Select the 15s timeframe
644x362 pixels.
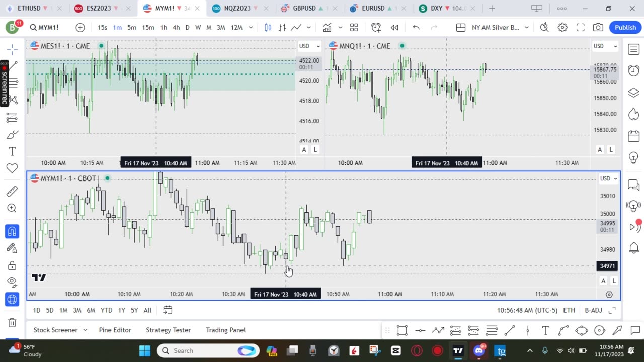102,28
